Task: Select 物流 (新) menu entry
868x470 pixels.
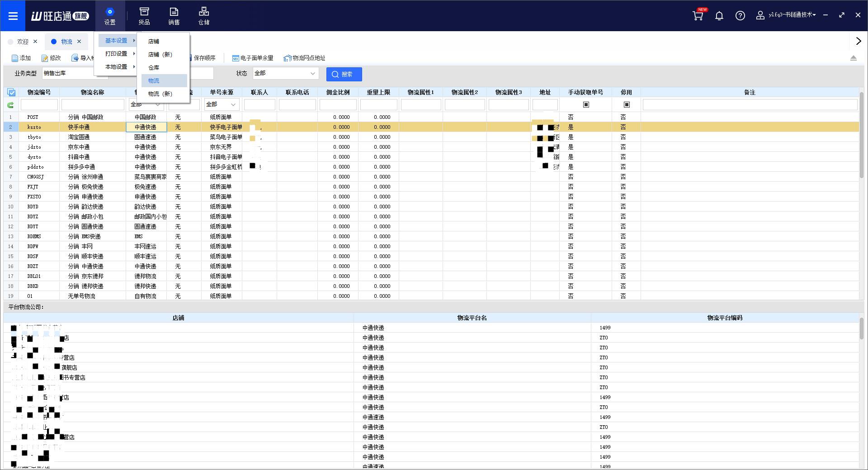Action: point(164,94)
